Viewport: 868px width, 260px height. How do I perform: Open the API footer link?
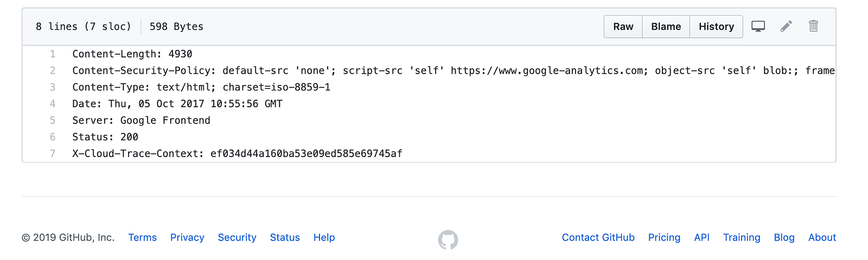click(701, 237)
